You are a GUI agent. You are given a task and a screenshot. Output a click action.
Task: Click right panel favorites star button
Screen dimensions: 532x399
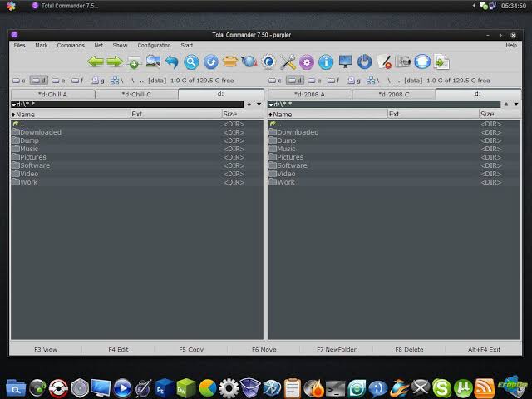click(x=506, y=104)
